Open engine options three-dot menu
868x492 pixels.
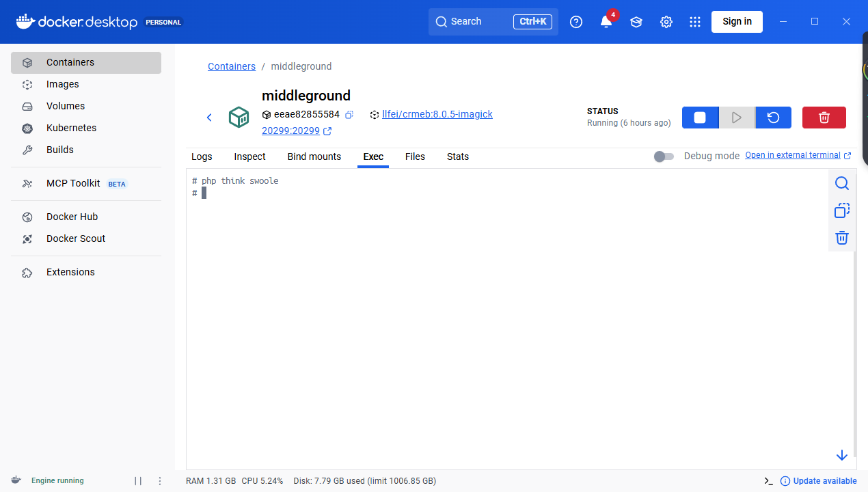pos(160,481)
